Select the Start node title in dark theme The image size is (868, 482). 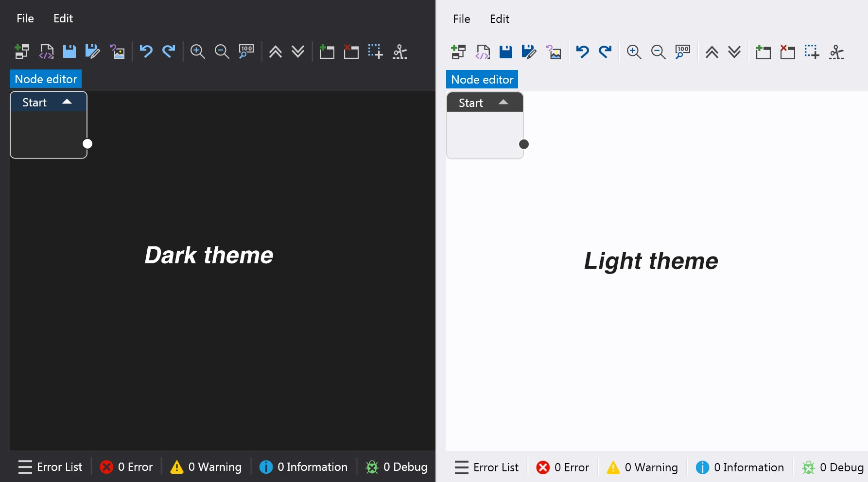[x=35, y=103]
